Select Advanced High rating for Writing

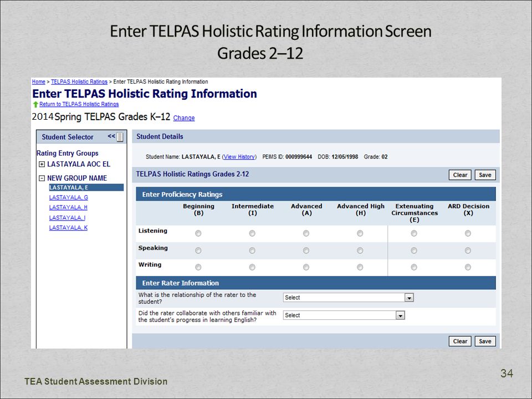coord(360,267)
